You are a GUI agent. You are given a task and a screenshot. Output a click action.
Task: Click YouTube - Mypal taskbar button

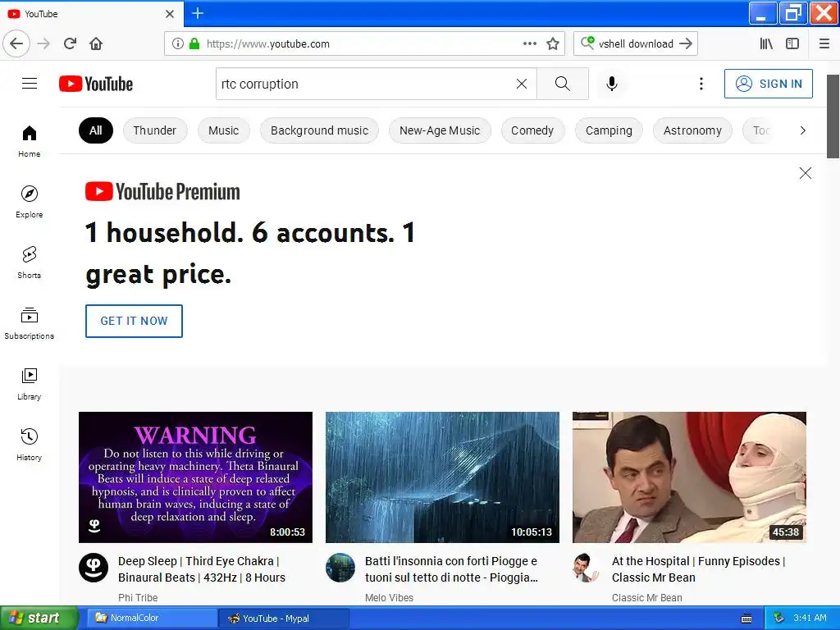pyautogui.click(x=284, y=619)
